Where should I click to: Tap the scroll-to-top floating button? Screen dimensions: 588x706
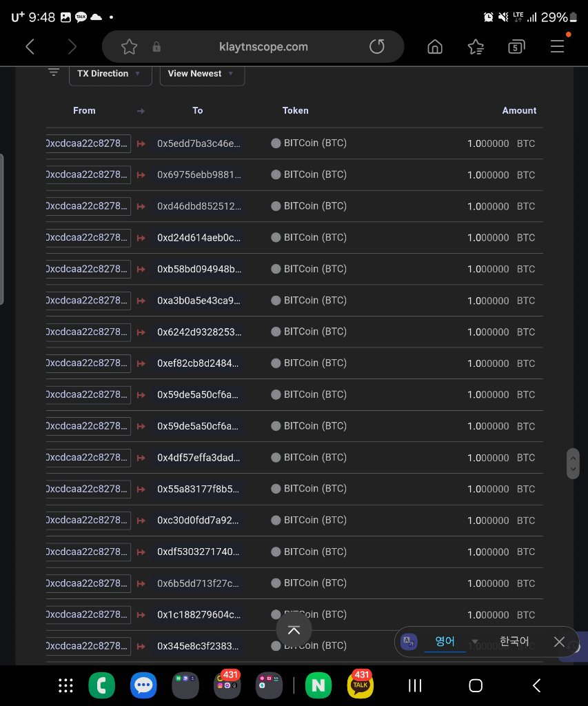(x=294, y=630)
